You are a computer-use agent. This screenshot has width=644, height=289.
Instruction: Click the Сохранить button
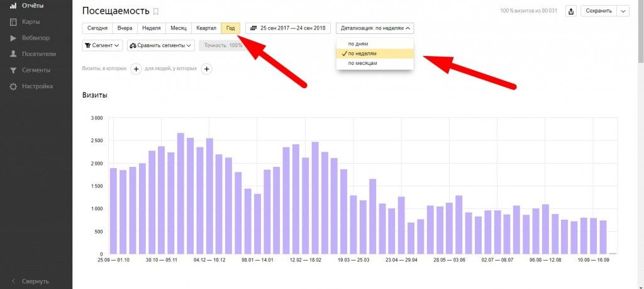click(x=597, y=11)
